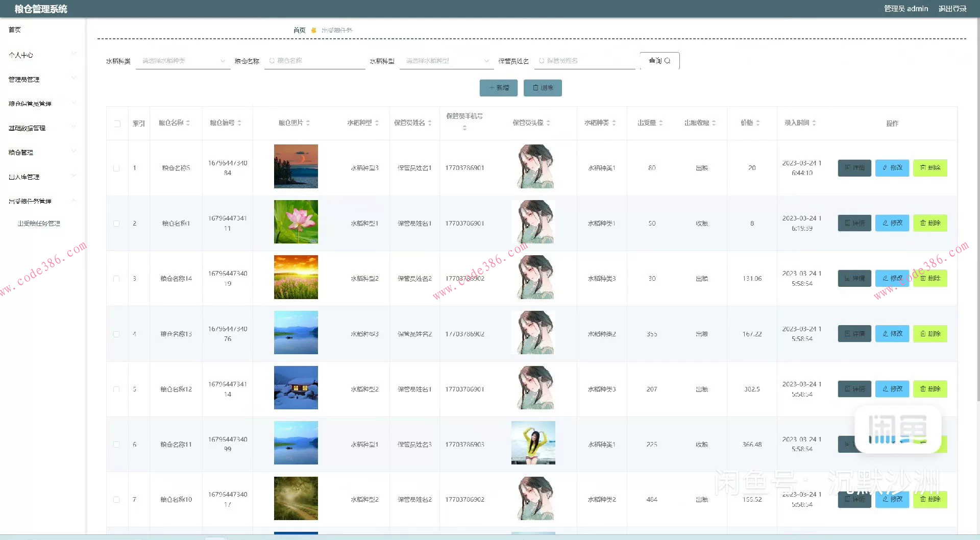Sort by 录入时间 column sort icon
Viewport: 980px width, 540px height.
click(814, 123)
